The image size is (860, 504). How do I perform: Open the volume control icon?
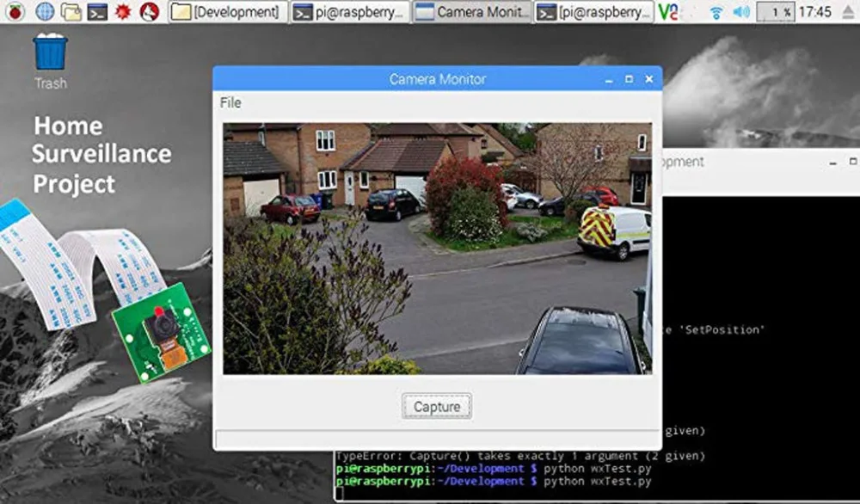[741, 11]
